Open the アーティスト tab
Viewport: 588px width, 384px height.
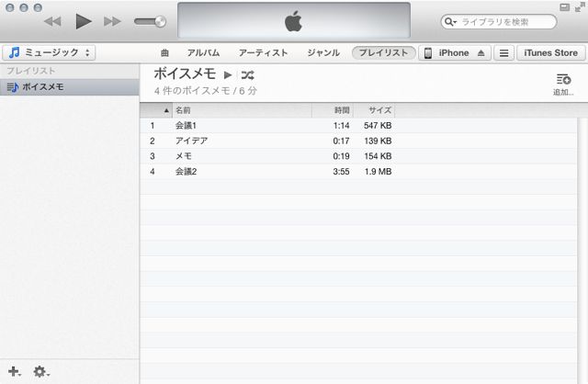coord(264,53)
